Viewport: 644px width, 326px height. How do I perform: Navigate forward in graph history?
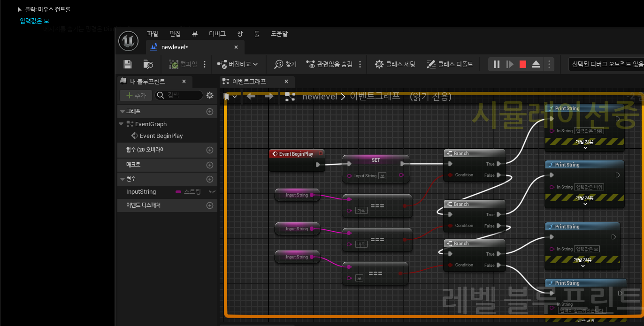point(269,96)
